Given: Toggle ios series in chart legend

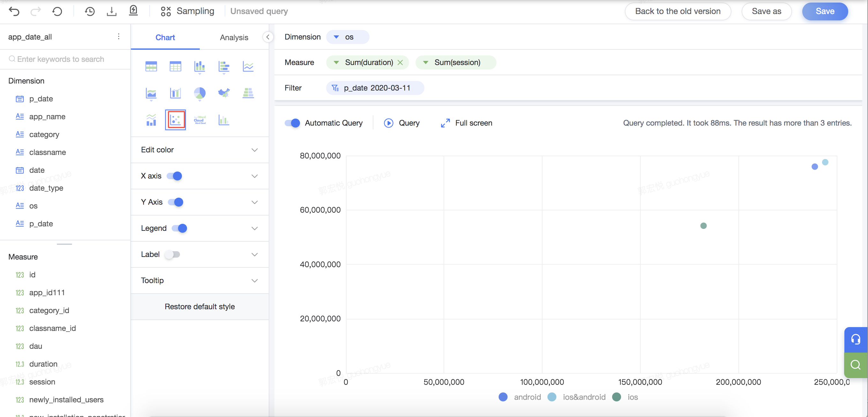Looking at the screenshot, I should pos(625,397).
